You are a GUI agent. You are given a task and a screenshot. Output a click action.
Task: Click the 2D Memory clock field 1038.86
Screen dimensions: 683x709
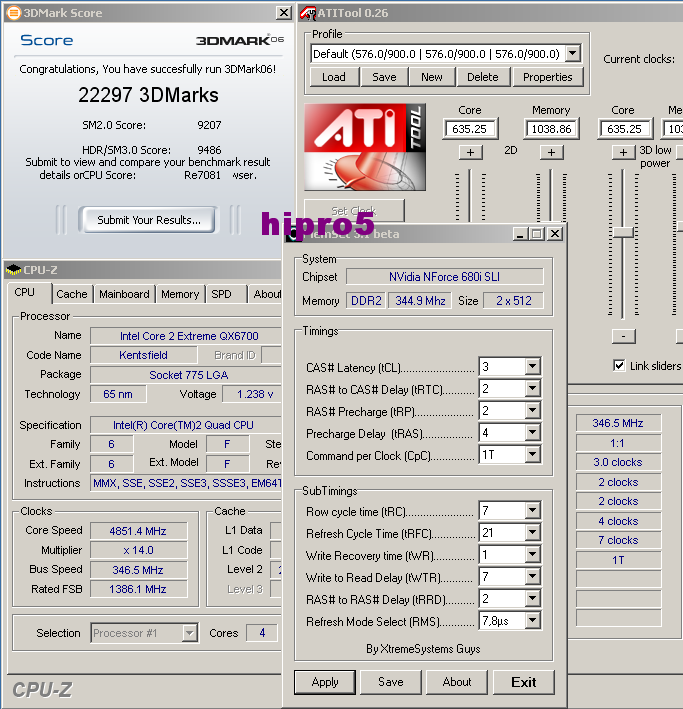tap(551, 129)
